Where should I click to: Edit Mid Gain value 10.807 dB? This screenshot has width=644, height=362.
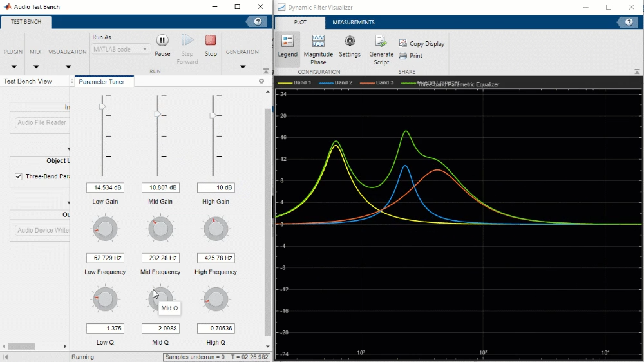[x=160, y=187]
